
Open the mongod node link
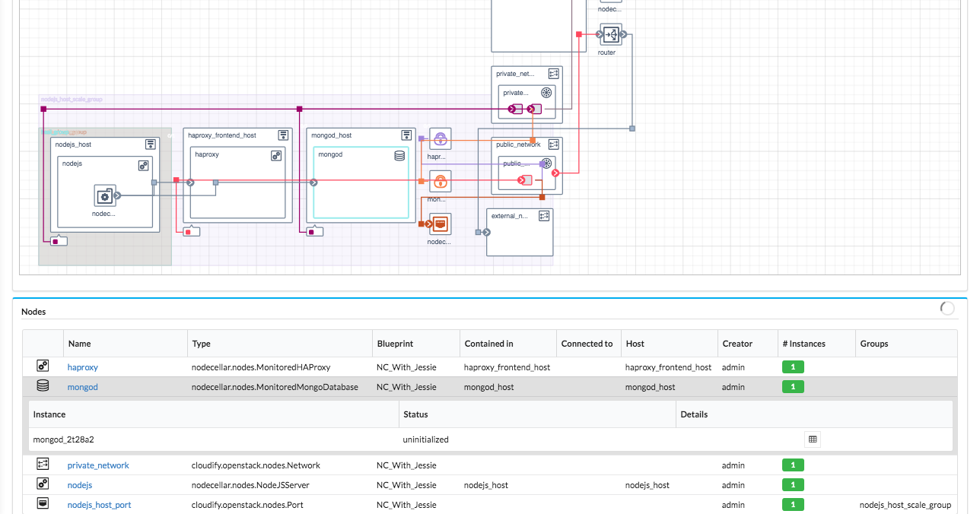[x=83, y=387]
